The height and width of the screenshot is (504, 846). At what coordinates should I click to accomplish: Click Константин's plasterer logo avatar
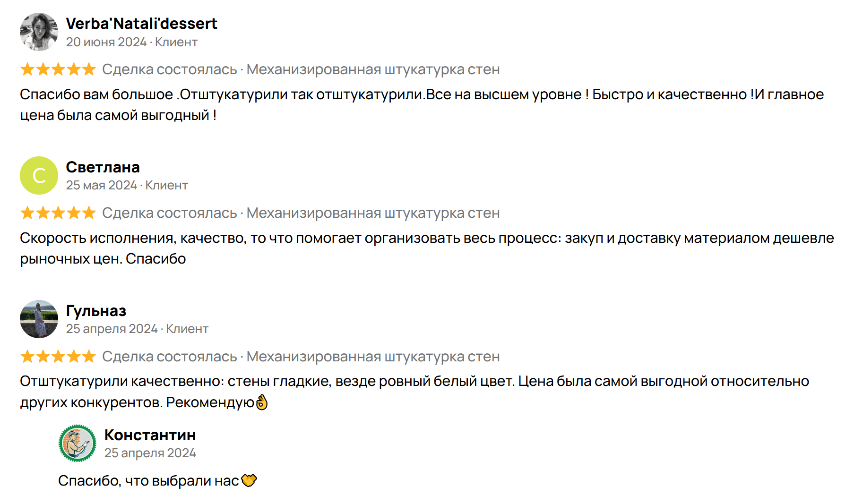click(77, 444)
